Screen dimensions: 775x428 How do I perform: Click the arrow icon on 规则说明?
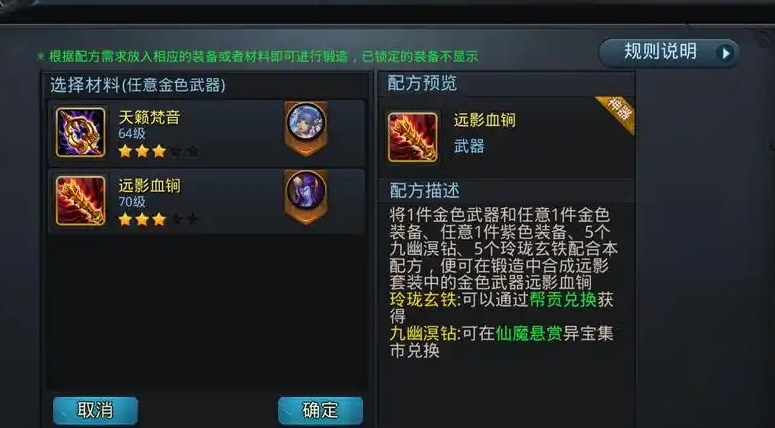(x=726, y=53)
